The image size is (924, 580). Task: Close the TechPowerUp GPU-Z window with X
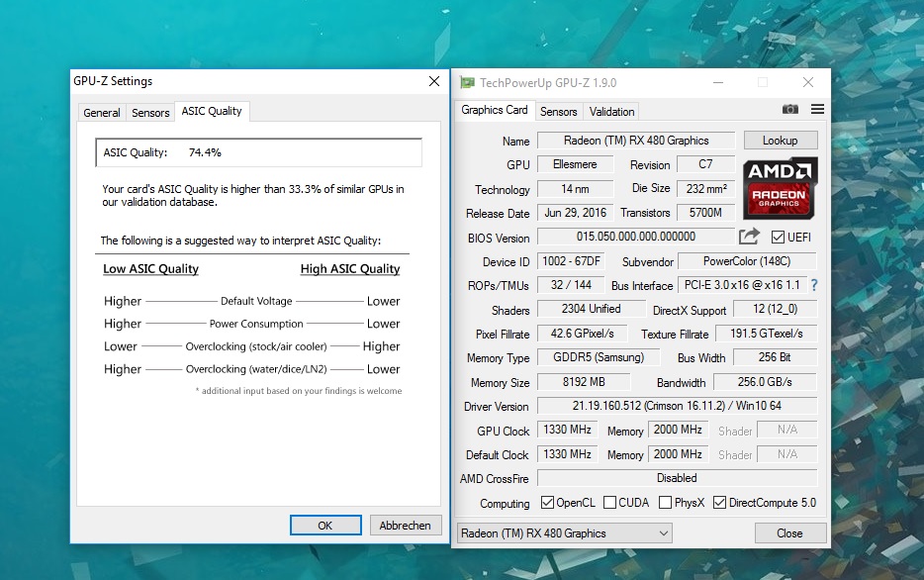click(808, 82)
